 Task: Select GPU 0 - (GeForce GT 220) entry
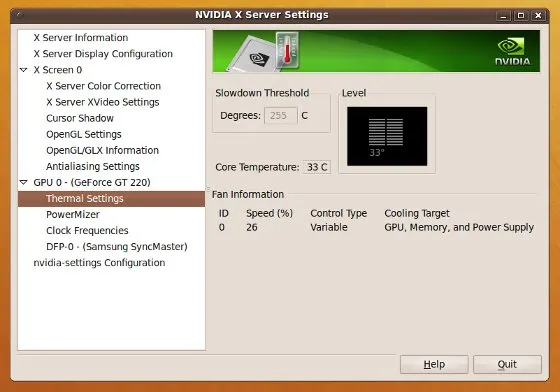[92, 182]
